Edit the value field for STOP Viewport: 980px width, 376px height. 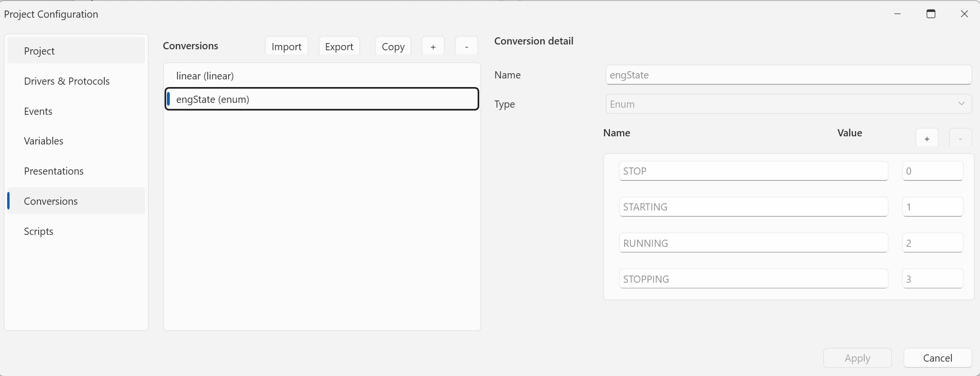[x=933, y=171]
